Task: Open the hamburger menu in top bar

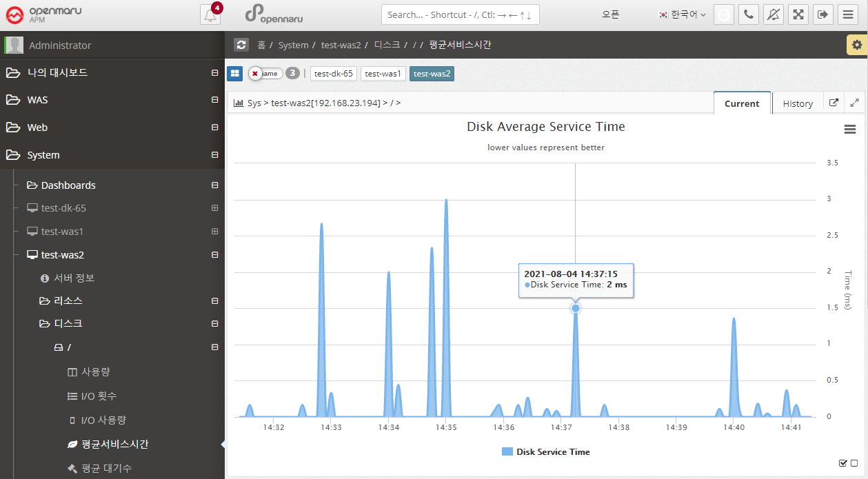Action: point(848,14)
